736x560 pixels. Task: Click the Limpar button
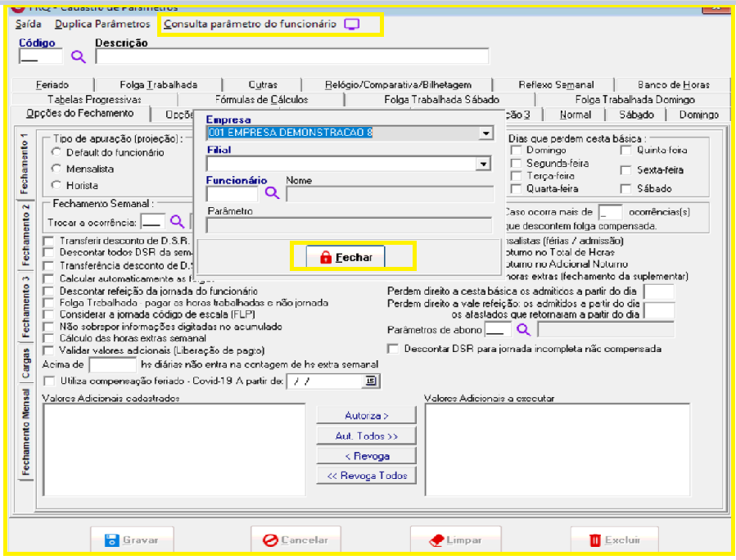(x=456, y=540)
